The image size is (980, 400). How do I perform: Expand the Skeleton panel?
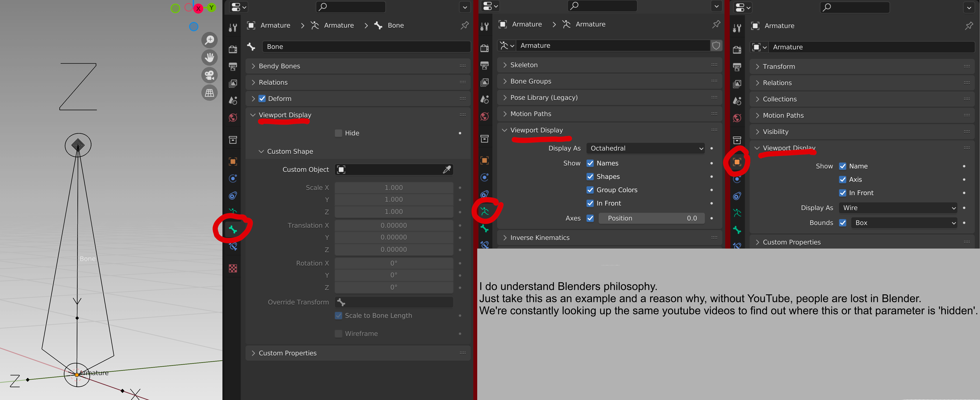coord(609,65)
